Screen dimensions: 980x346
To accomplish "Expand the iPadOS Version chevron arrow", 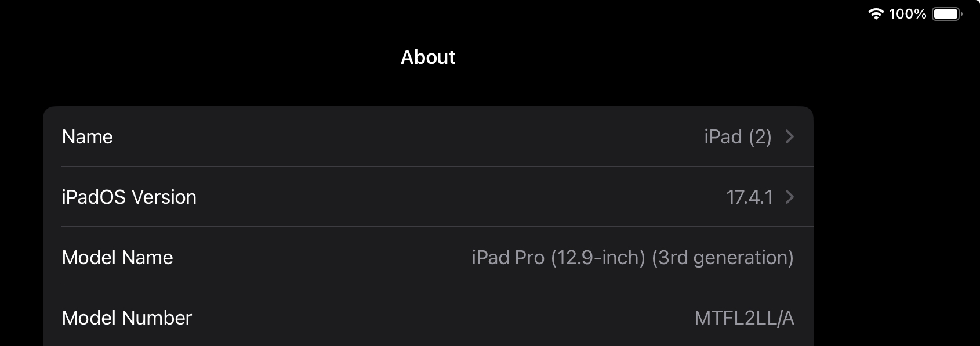I will tap(789, 197).
